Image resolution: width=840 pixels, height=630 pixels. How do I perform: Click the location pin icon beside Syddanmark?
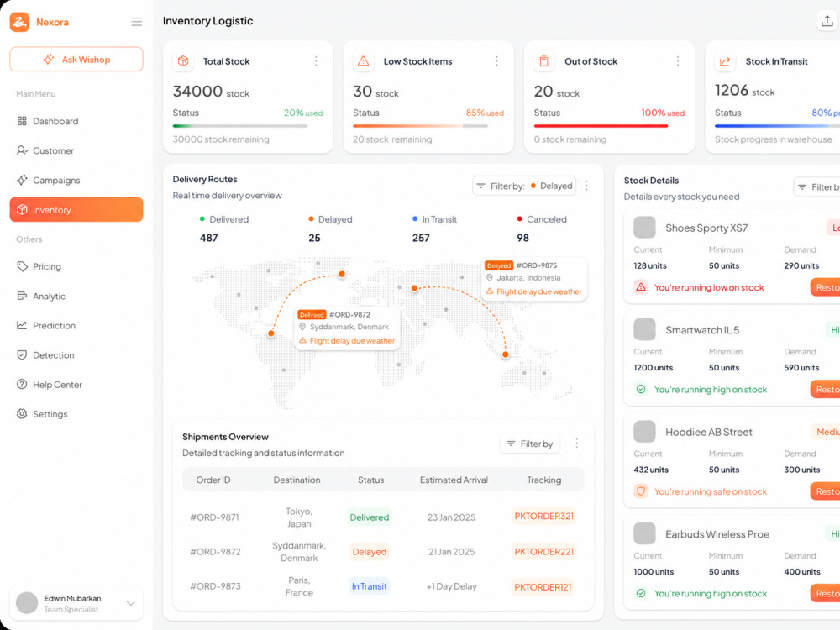pos(302,327)
